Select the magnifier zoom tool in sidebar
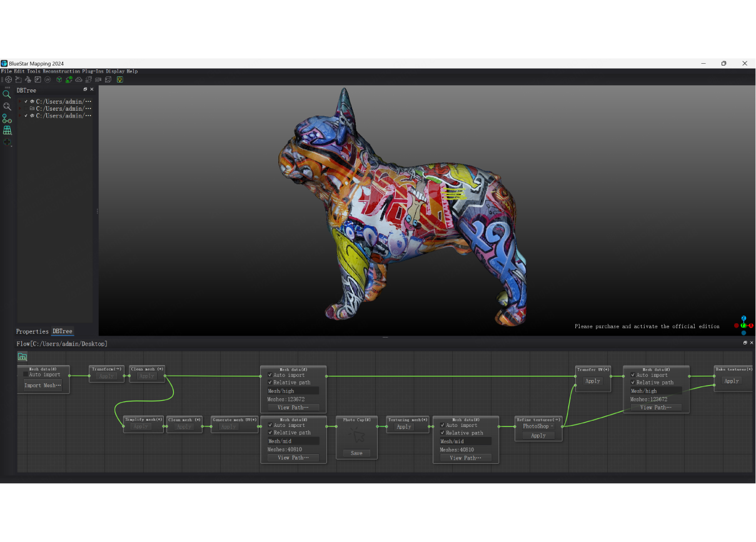 point(8,94)
